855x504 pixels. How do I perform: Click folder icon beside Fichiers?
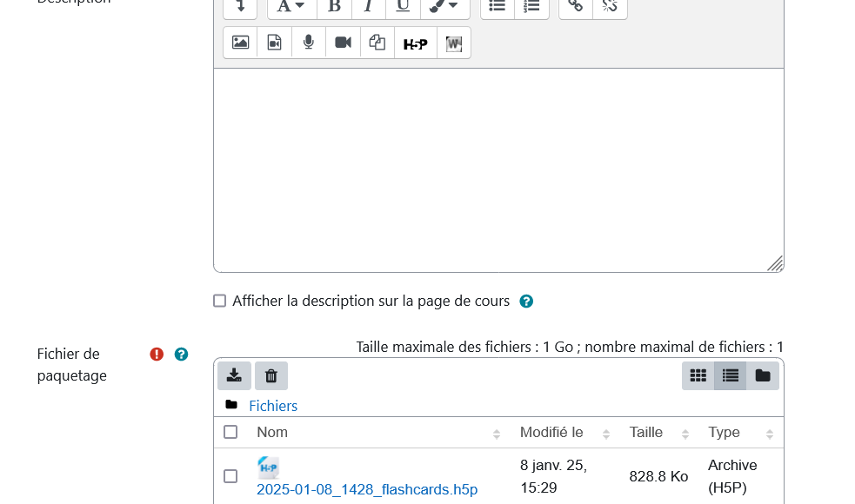pyautogui.click(x=231, y=405)
